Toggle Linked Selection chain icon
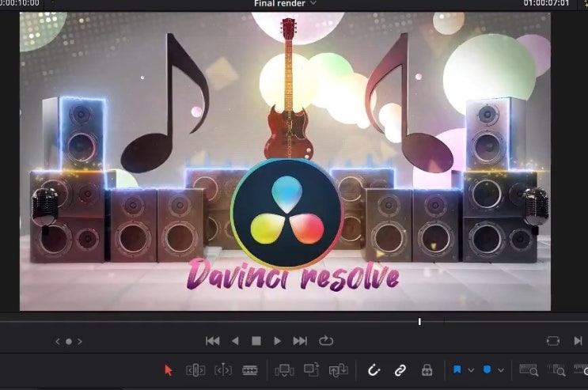Screen dimensions: 588x390 tap(400, 370)
